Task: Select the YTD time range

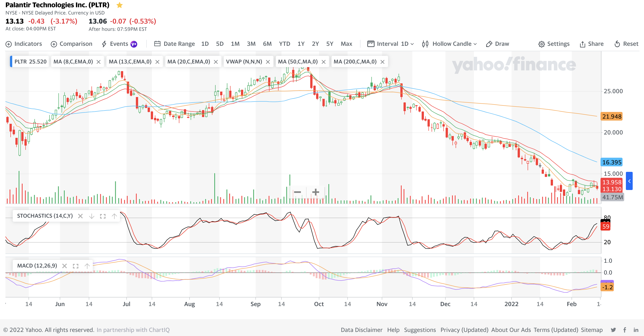Action: 284,44
